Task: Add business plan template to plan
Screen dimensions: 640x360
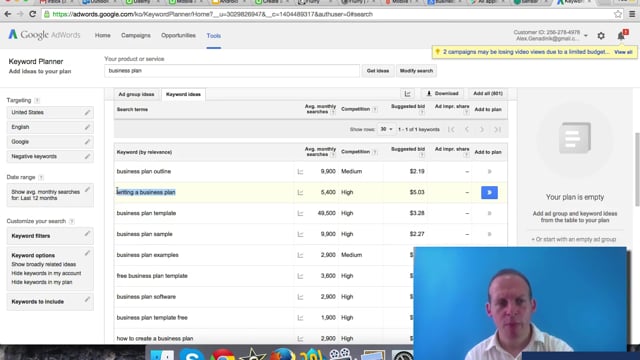Action: tap(489, 213)
